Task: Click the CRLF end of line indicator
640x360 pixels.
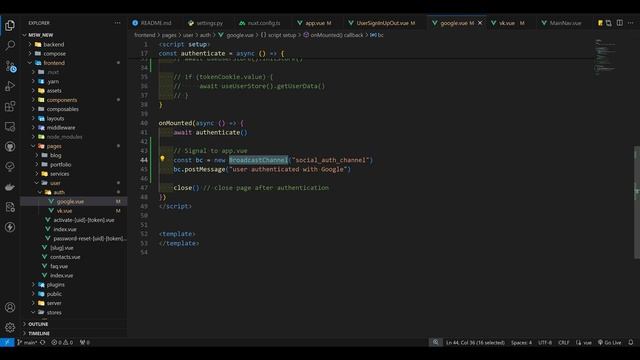Action: pos(564,342)
